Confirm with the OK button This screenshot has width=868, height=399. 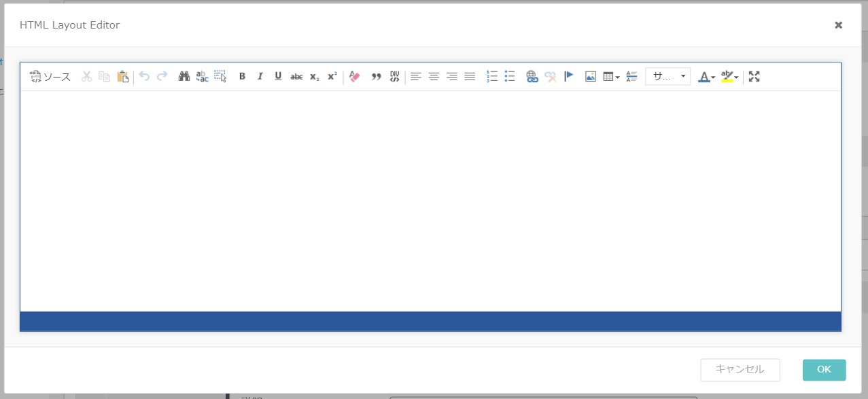tap(824, 370)
